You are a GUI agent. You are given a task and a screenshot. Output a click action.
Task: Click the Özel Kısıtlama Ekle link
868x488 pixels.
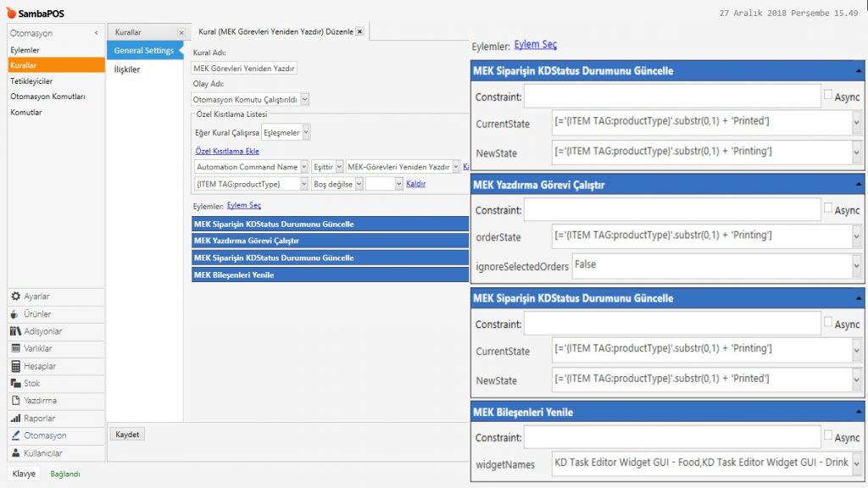(227, 151)
